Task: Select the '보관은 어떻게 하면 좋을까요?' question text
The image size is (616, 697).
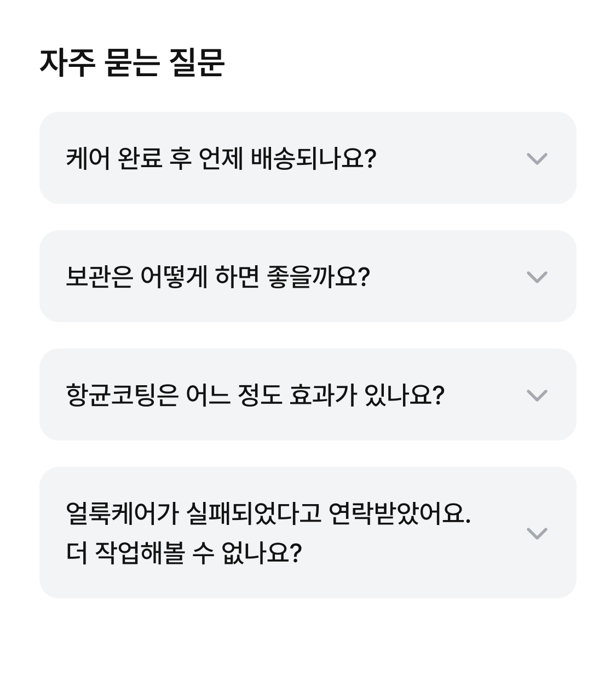Action: [218, 277]
